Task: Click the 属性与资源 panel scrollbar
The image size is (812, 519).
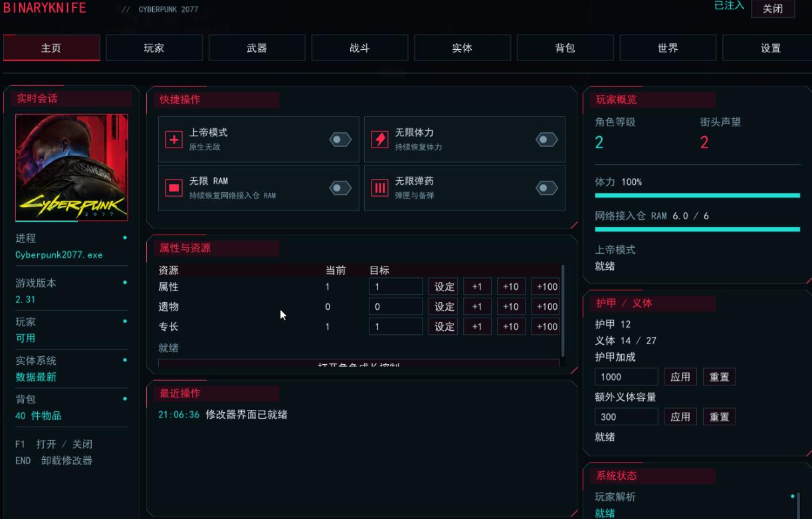Action: [x=563, y=310]
